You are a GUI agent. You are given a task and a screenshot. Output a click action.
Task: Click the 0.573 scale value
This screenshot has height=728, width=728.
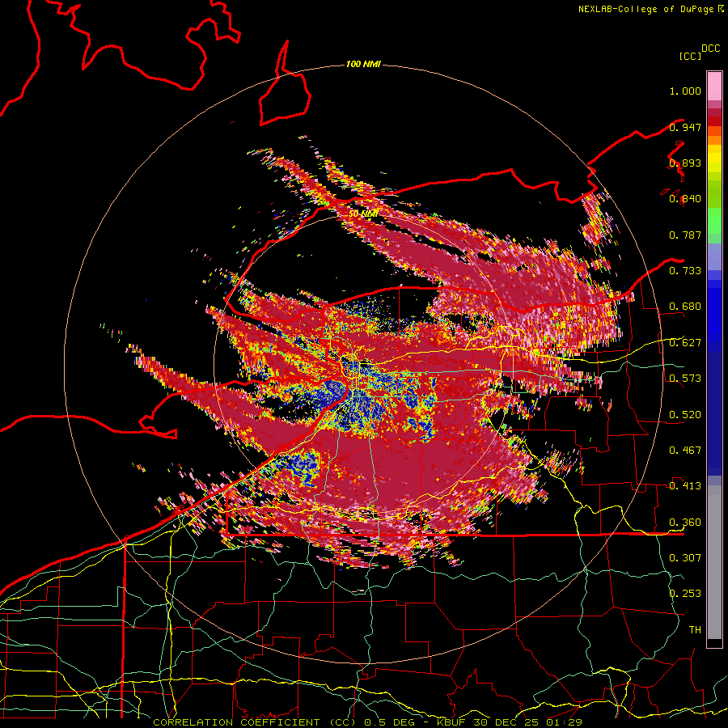tap(685, 379)
